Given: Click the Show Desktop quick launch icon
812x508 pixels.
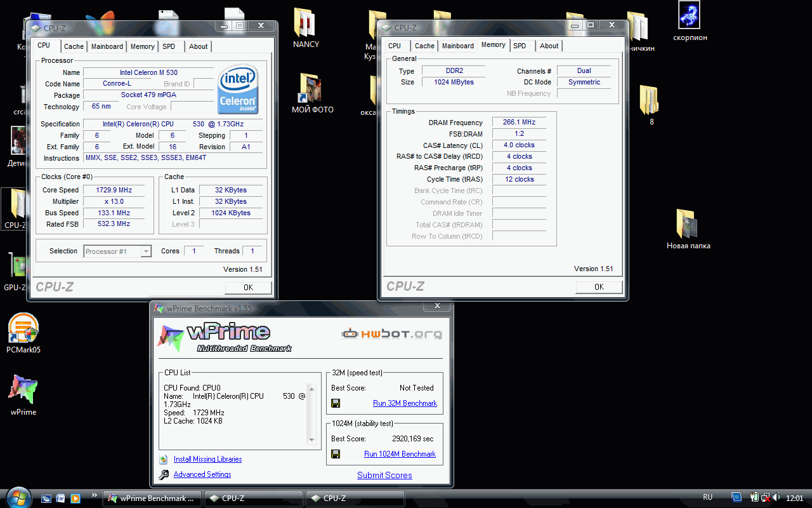Looking at the screenshot, I should coord(46,498).
